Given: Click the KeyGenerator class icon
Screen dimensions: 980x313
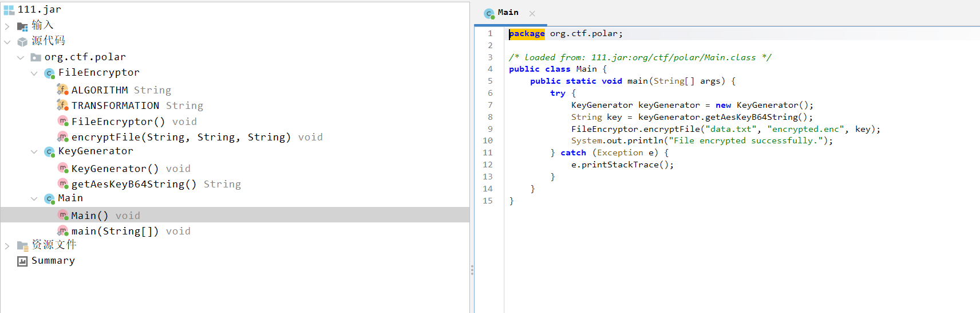Looking at the screenshot, I should 49,152.
